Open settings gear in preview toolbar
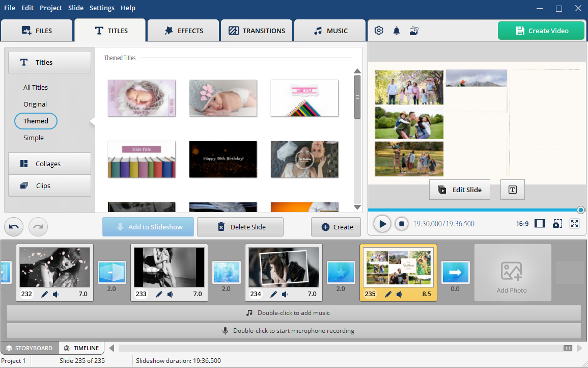588x368 pixels. (379, 31)
